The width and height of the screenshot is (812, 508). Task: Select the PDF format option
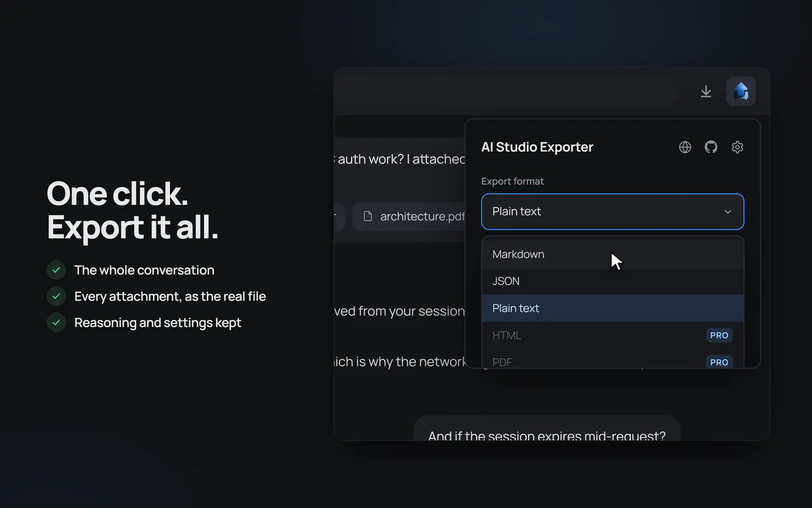coord(613,359)
